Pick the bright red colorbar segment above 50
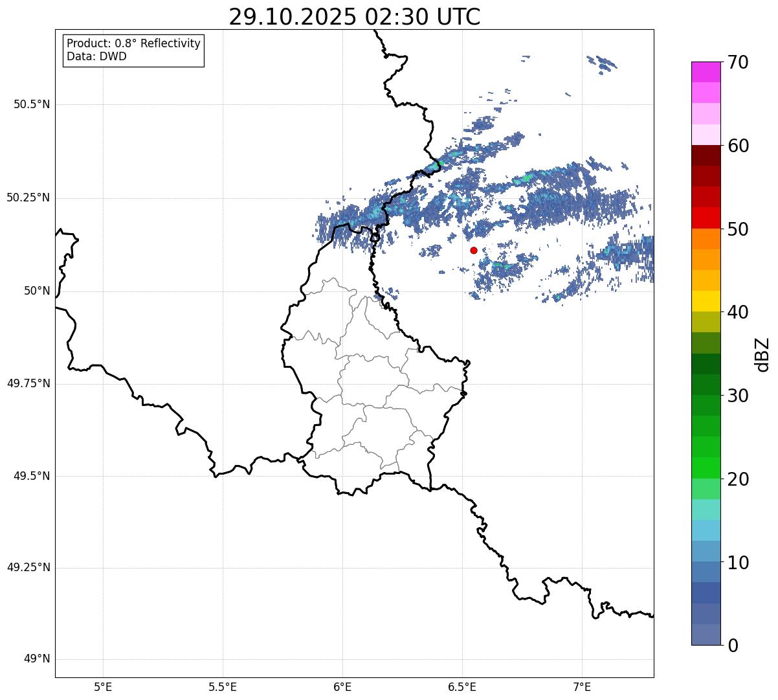The width and height of the screenshot is (778, 700). tap(706, 218)
